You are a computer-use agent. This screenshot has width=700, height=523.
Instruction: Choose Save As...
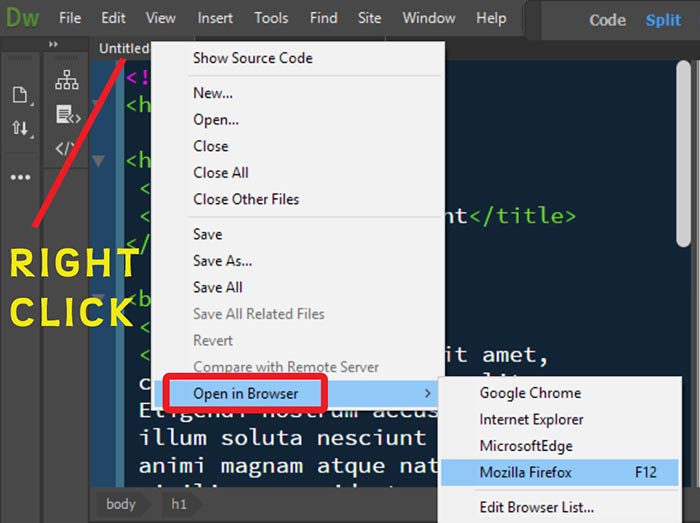[222, 261]
